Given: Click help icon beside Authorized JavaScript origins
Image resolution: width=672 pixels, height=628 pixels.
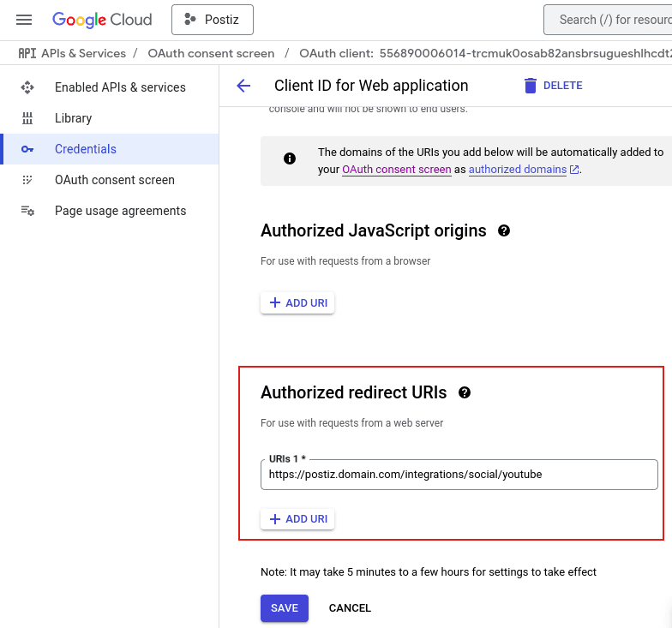Looking at the screenshot, I should pyautogui.click(x=504, y=230).
